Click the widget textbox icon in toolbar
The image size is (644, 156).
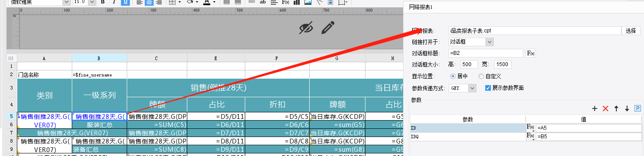pos(252,2)
